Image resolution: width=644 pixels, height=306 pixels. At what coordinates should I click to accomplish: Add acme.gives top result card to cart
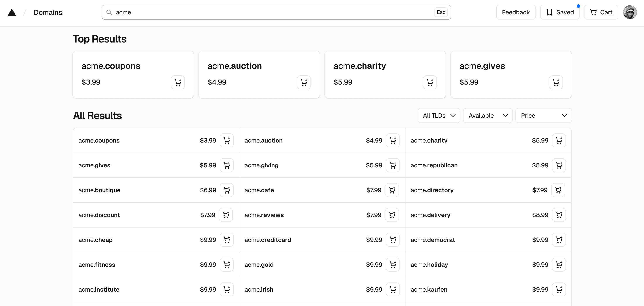pos(556,82)
